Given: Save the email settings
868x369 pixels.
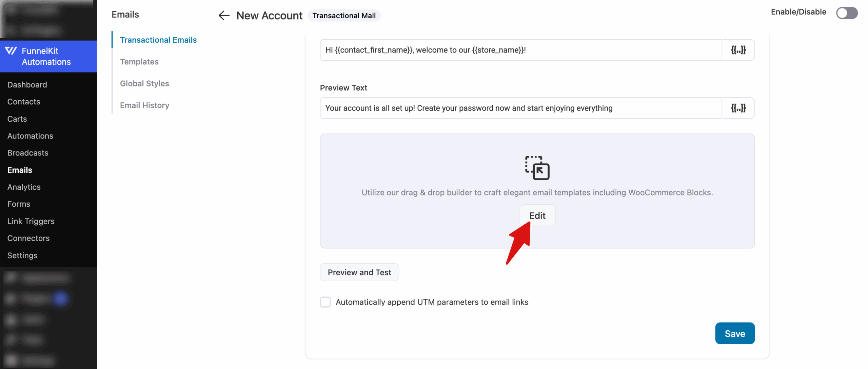Looking at the screenshot, I should pyautogui.click(x=735, y=333).
